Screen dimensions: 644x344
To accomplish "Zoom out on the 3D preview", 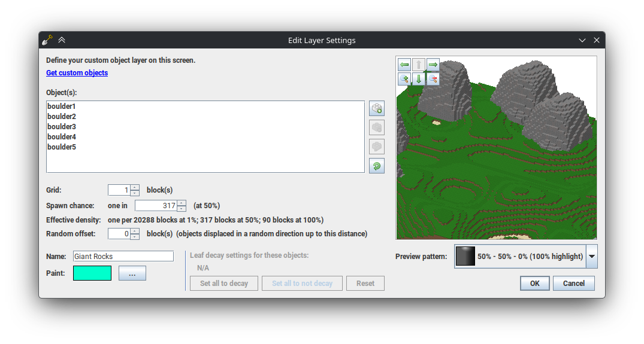I will pos(433,79).
